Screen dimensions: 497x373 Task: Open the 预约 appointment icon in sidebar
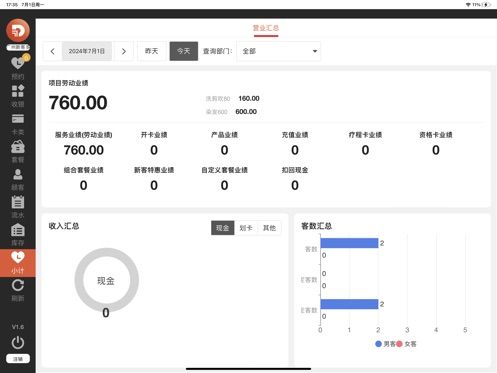[x=18, y=63]
